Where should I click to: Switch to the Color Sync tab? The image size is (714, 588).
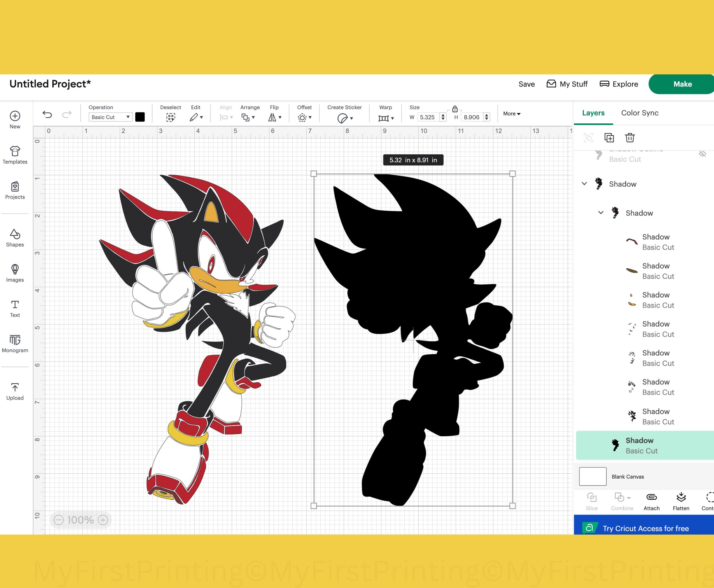(639, 113)
